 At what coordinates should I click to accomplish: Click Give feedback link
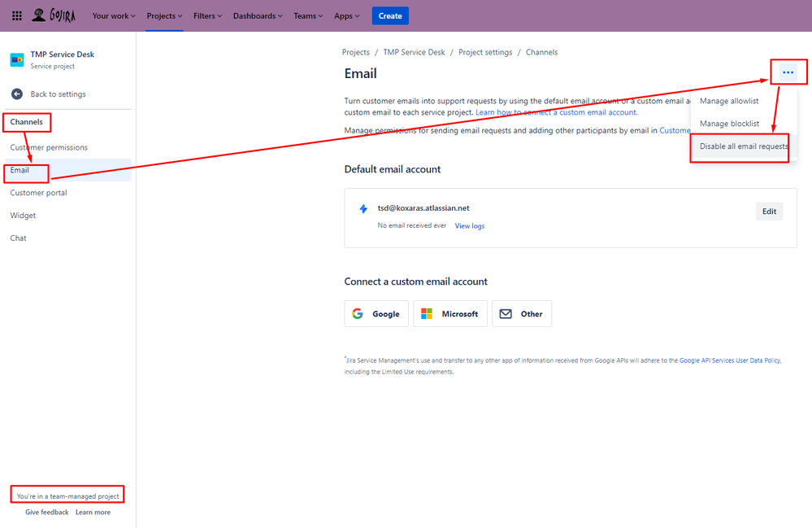point(46,512)
